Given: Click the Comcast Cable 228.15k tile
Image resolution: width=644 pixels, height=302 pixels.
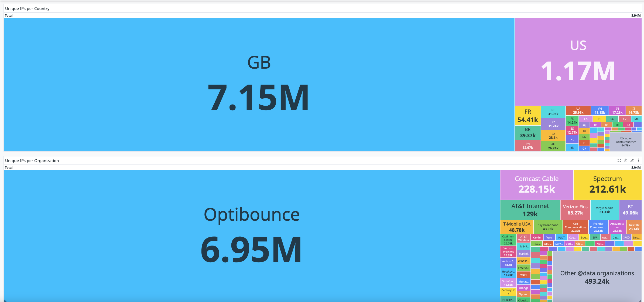Looking at the screenshot, I should pyautogui.click(x=537, y=185).
